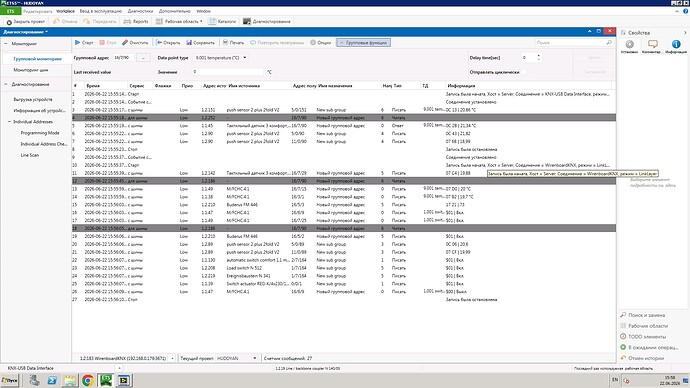Viewport: 690px width, 388px height.
Task: Collapse the Мониторинг section in the sidebar
Action: 6,44
